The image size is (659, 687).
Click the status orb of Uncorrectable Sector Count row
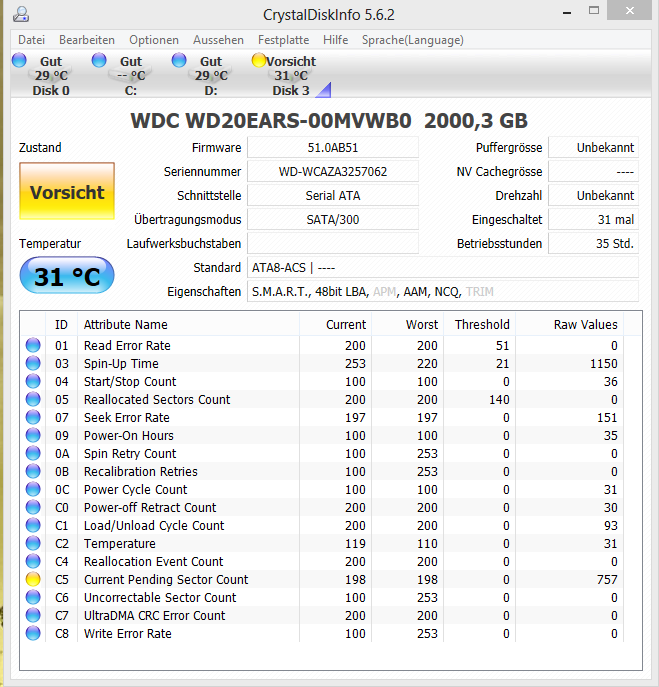33,597
